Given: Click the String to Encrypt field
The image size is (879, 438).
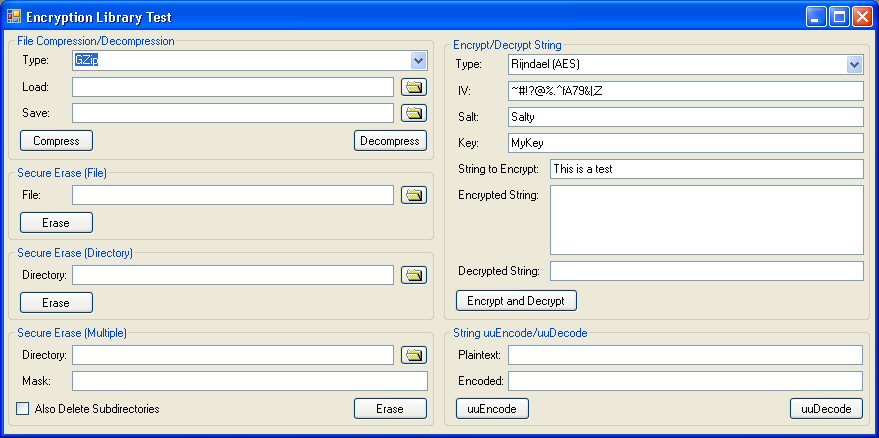Looking at the screenshot, I should click(707, 169).
